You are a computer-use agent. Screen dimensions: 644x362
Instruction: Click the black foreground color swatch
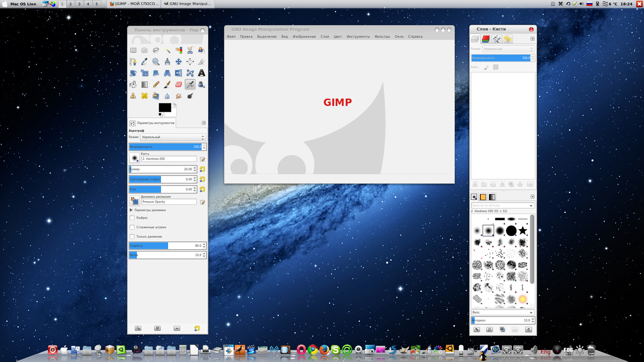coord(165,107)
